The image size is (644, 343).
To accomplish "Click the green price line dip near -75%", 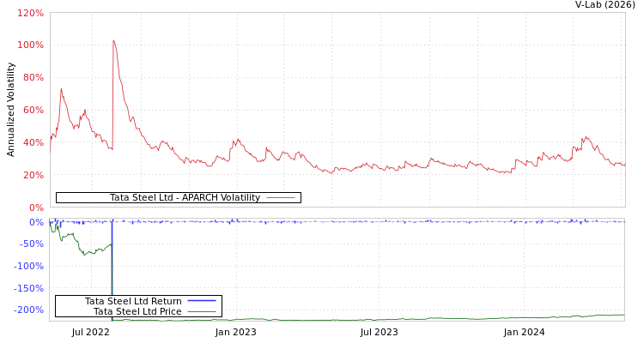I will point(84,255).
